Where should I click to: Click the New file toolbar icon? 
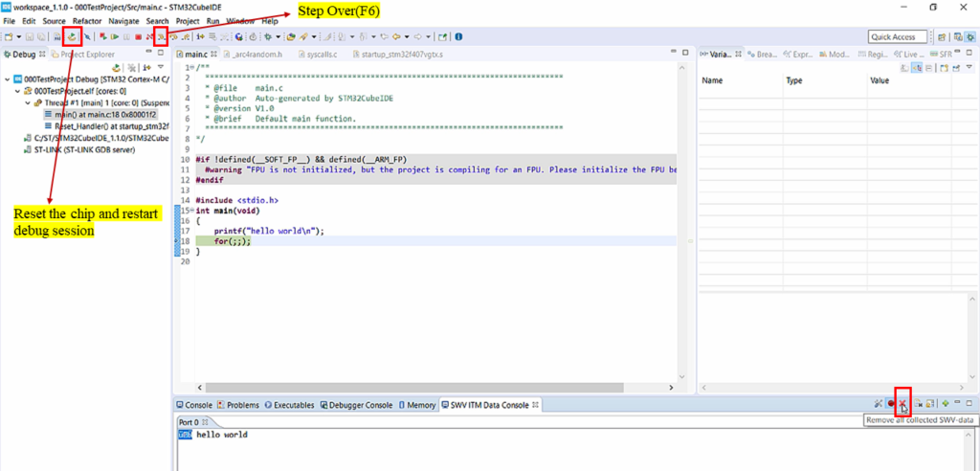8,37
